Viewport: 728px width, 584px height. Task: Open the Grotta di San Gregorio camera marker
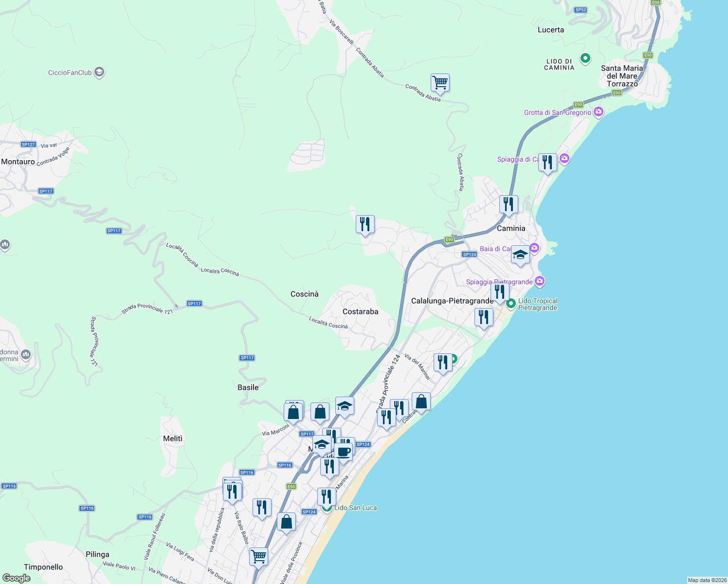tap(599, 112)
